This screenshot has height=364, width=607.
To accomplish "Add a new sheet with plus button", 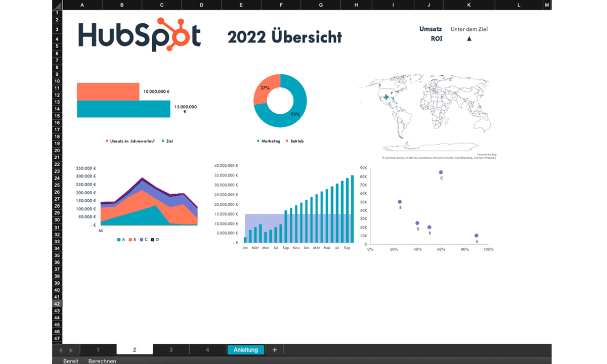I will 275,349.
